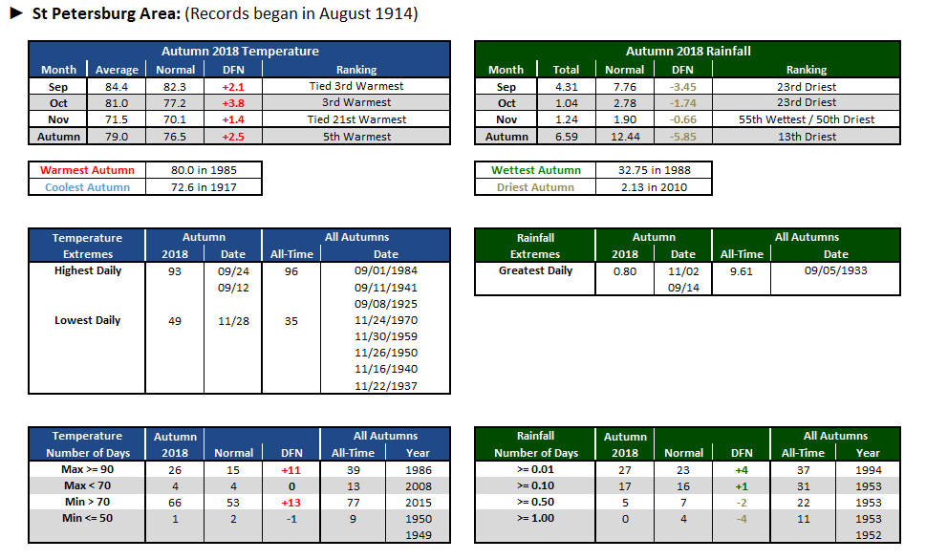Select the 09/08/1925 date entry
The height and width of the screenshot is (560, 926).
click(386, 304)
